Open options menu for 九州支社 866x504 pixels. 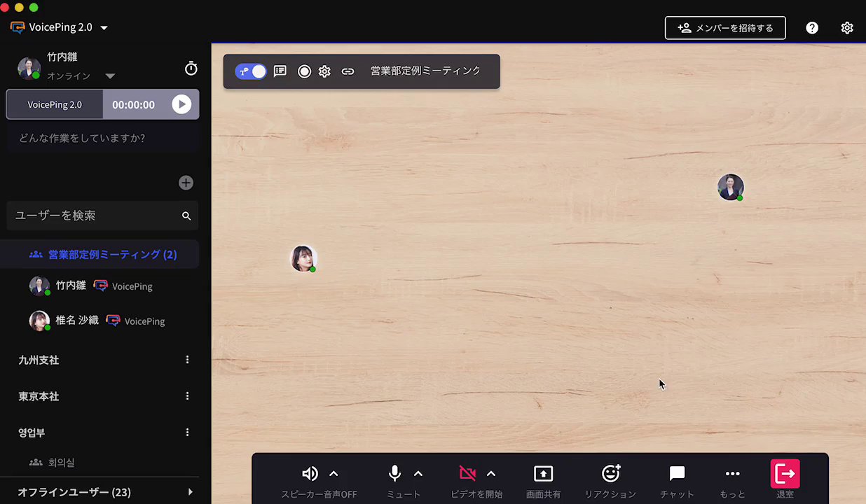tap(187, 360)
